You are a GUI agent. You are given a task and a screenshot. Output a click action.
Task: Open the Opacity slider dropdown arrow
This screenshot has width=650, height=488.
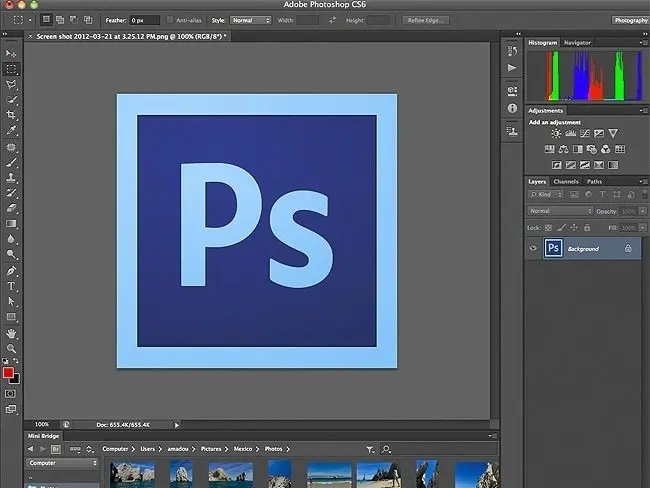(x=643, y=211)
